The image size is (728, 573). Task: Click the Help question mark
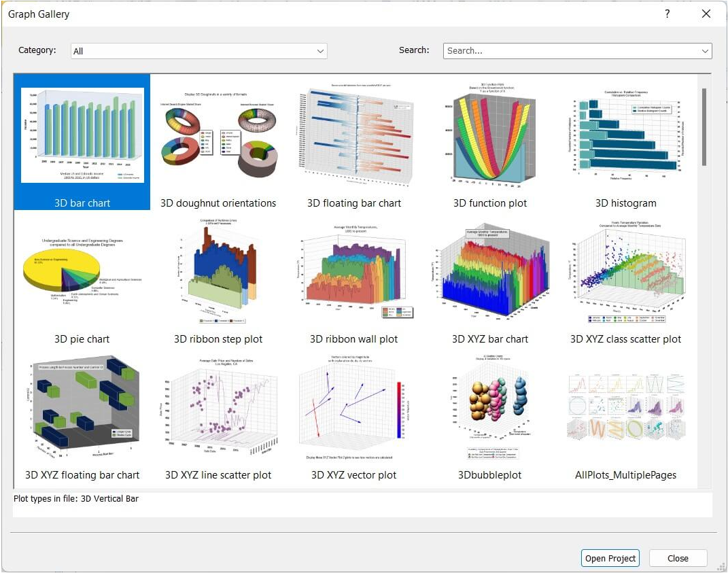click(x=667, y=14)
